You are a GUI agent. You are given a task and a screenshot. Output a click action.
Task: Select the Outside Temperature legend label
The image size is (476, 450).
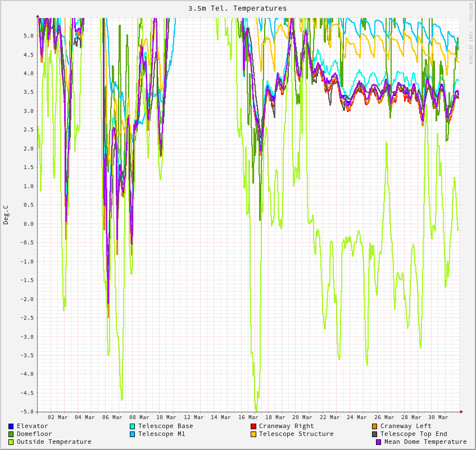click(x=54, y=442)
